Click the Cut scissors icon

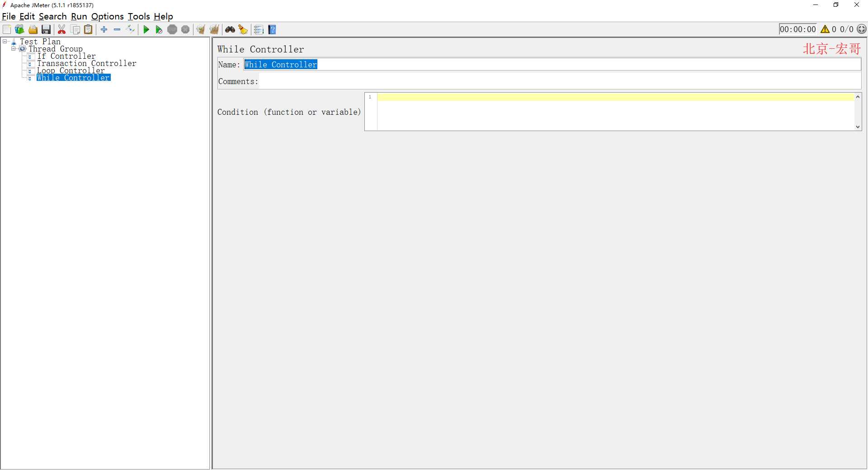tap(62, 30)
